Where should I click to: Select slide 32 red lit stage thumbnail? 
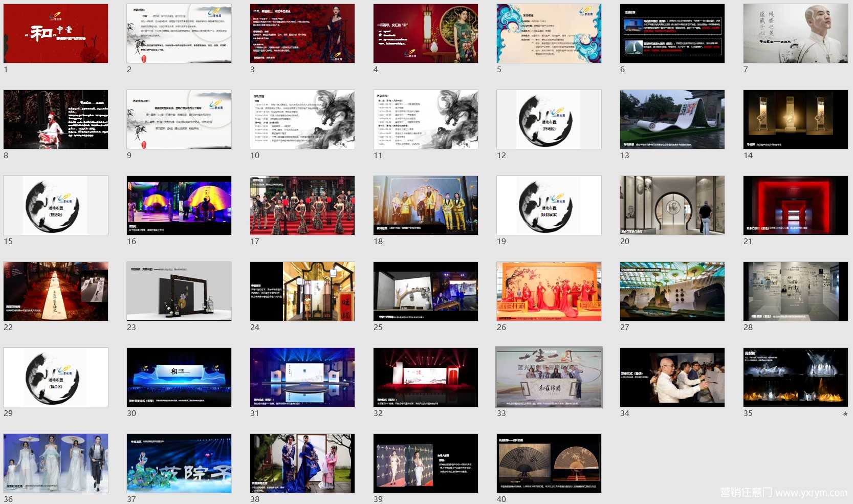[x=426, y=378]
